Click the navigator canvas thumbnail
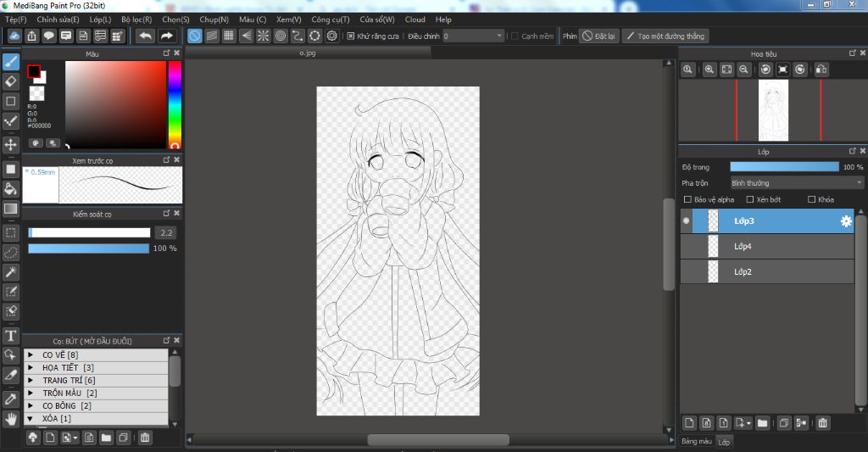The width and height of the screenshot is (868, 452). (773, 110)
